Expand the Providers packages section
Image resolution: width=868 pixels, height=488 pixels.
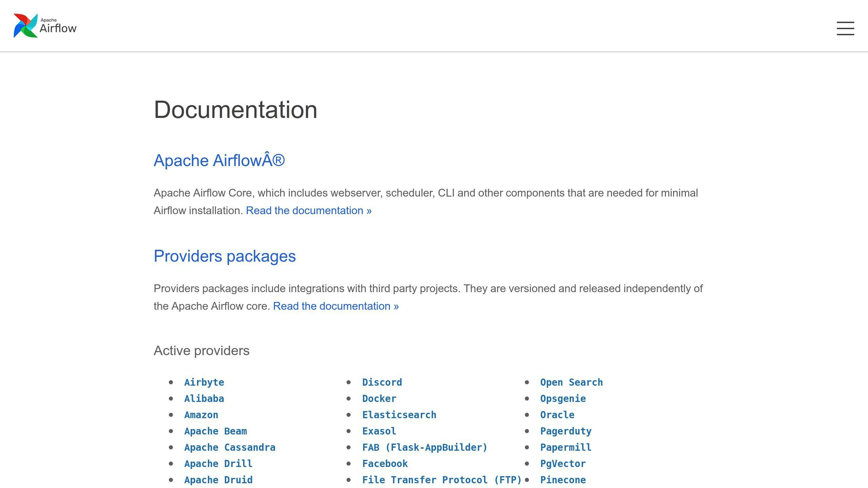click(x=224, y=256)
